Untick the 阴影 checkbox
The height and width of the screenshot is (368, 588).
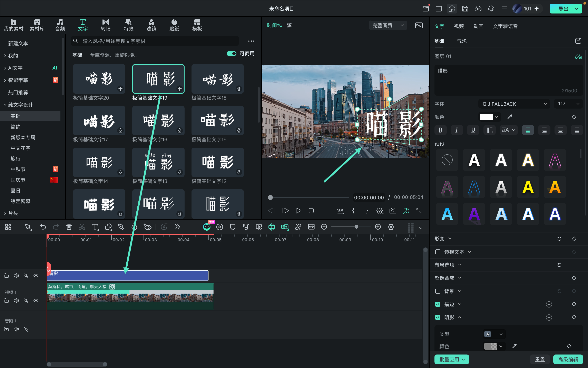[438, 317]
